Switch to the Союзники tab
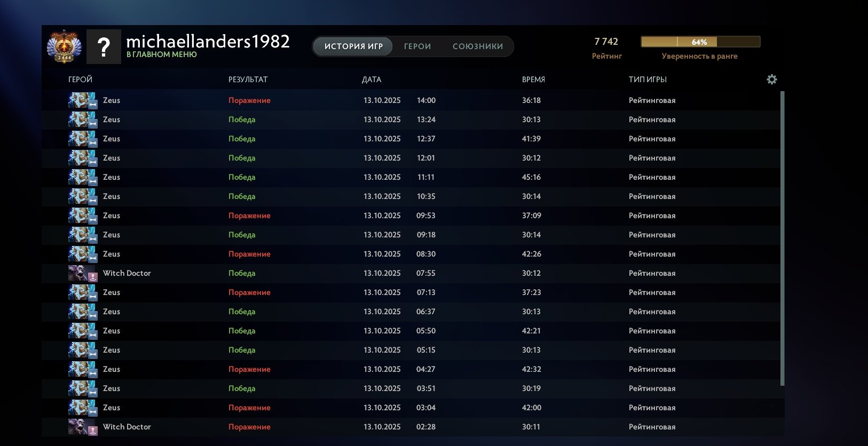The image size is (868, 446). pyautogui.click(x=477, y=46)
